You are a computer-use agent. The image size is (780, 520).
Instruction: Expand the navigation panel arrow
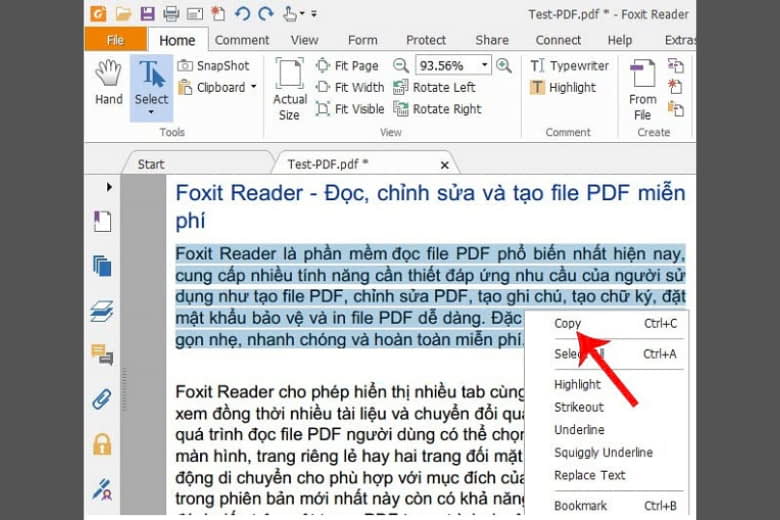pos(109,187)
